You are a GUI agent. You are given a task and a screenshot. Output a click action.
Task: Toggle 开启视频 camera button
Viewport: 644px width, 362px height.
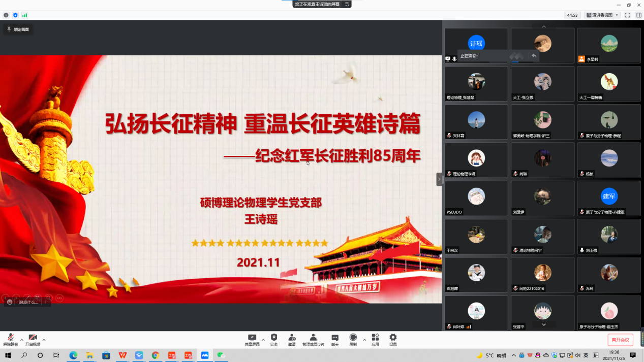[x=33, y=339]
